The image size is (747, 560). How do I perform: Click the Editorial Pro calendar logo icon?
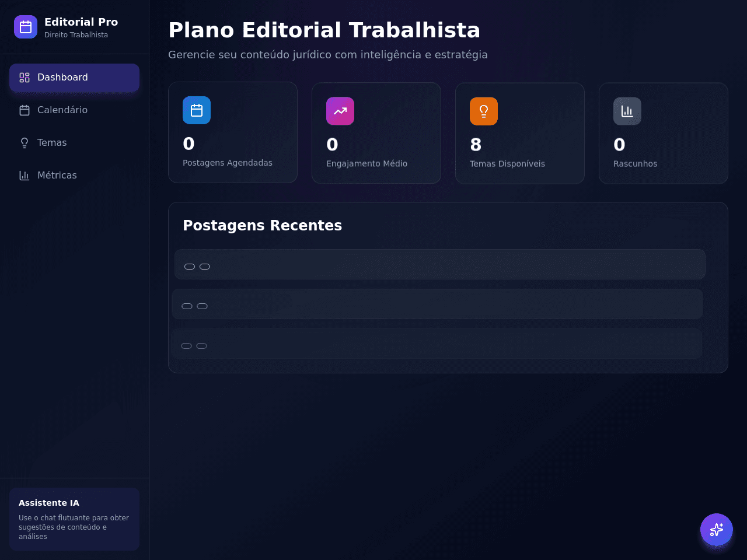(26, 27)
